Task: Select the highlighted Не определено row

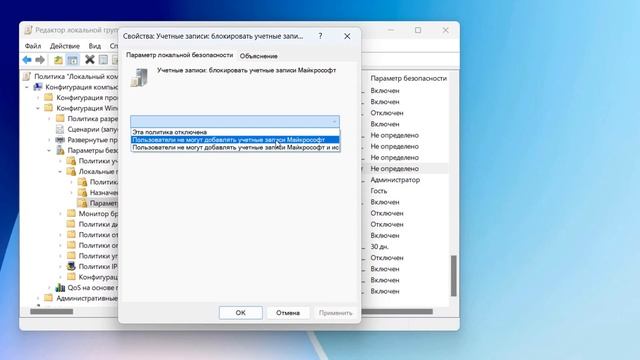Action: point(395,169)
